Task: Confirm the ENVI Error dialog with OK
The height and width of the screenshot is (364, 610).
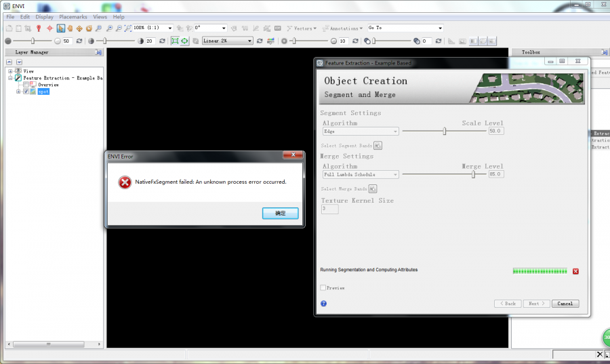Action: (x=281, y=213)
